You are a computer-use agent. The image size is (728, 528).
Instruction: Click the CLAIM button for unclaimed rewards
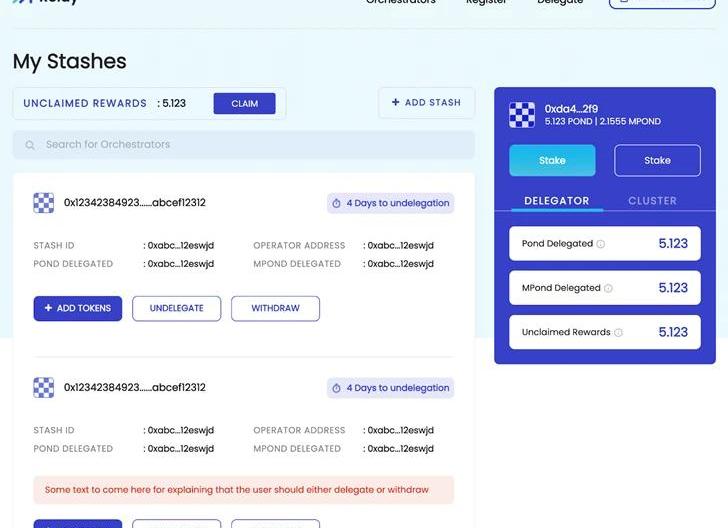tap(244, 104)
